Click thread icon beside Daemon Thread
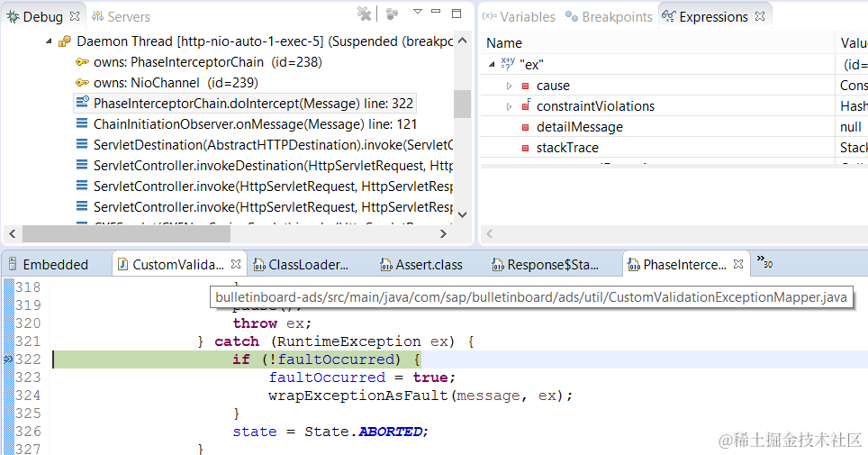This screenshot has width=868, height=455. point(65,41)
